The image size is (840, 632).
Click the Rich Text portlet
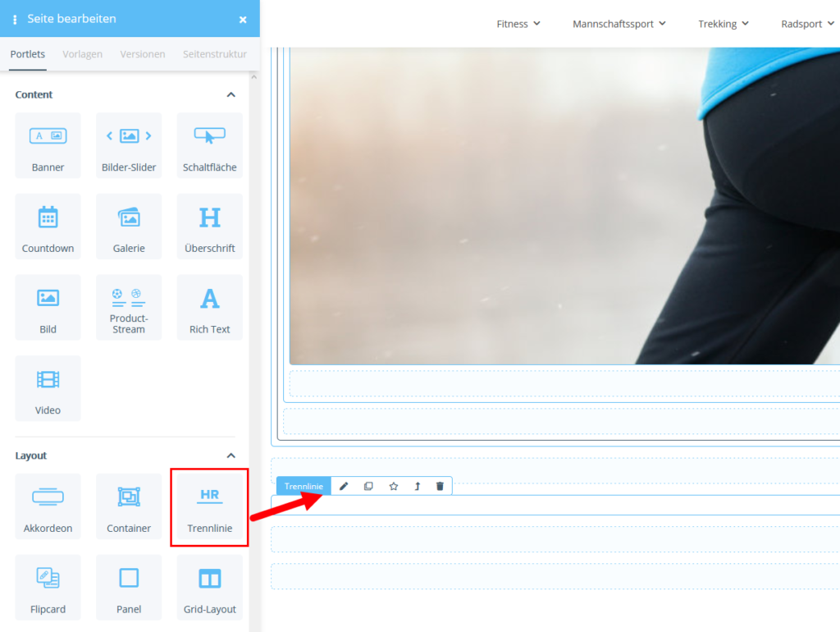[x=210, y=307]
